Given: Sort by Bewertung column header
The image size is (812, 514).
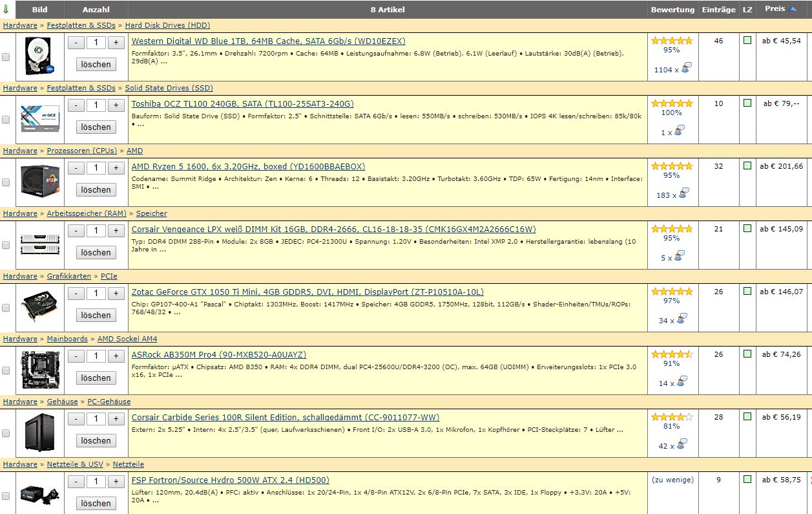Looking at the screenshot, I should click(672, 10).
